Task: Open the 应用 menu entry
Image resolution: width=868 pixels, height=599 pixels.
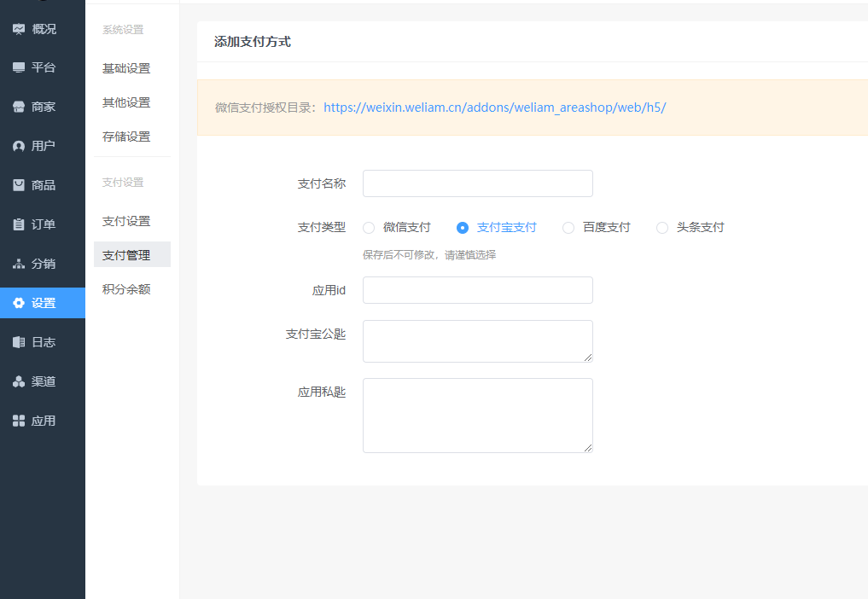Action: point(43,421)
